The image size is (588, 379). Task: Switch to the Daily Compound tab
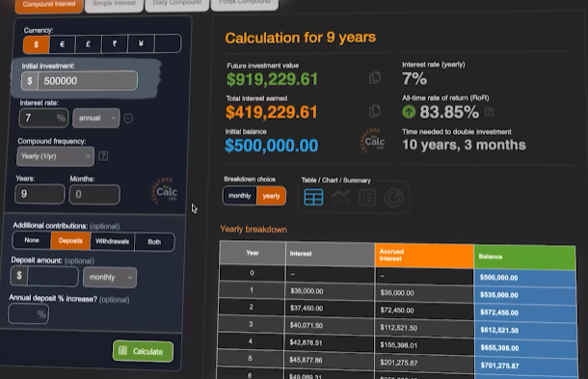click(176, 4)
